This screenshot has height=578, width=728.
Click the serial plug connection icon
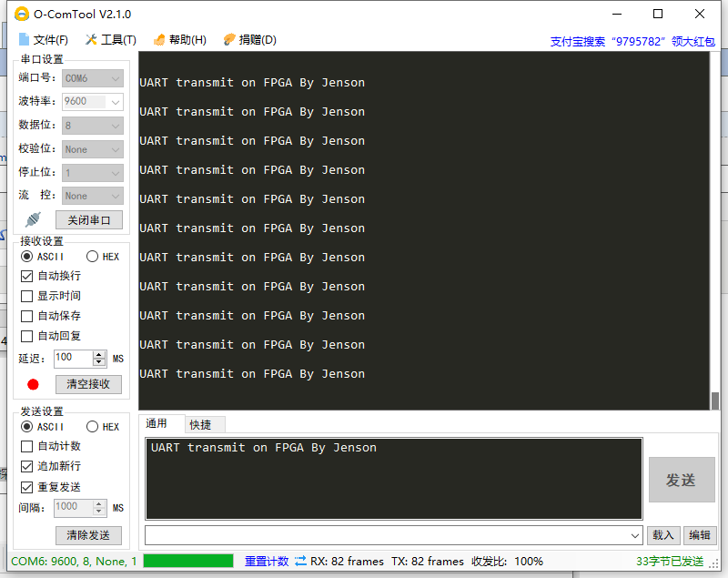click(x=34, y=219)
